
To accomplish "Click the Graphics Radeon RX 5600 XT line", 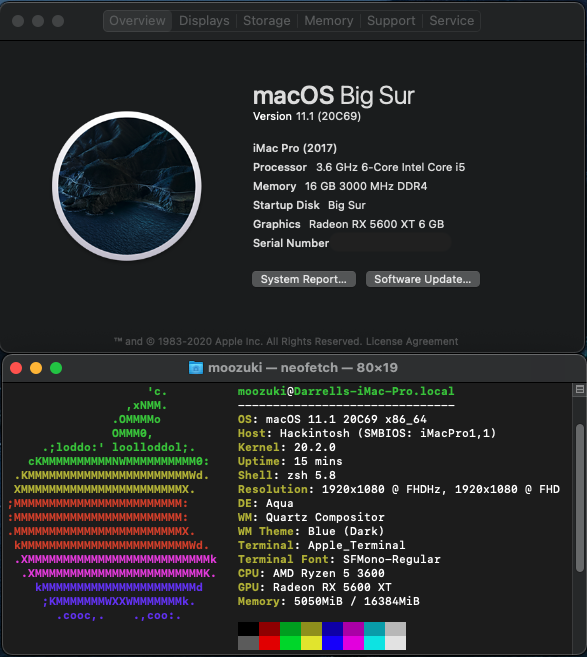I will click(x=348, y=224).
